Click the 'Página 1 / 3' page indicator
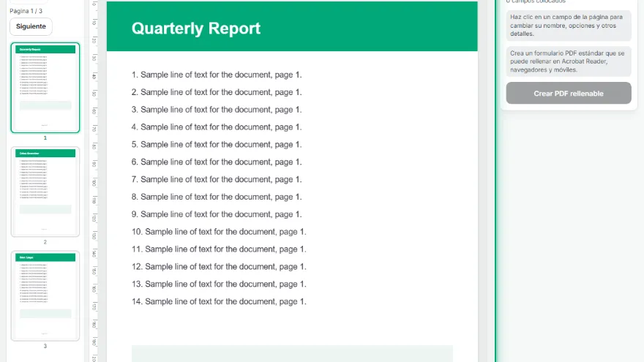Viewport: 644px width, 362px height. (x=26, y=11)
